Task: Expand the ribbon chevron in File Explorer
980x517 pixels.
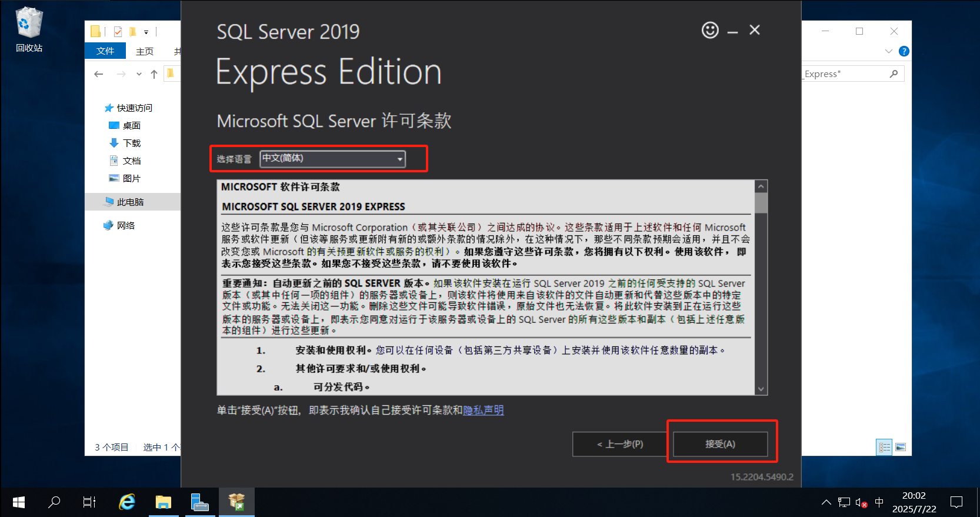Action: (889, 51)
